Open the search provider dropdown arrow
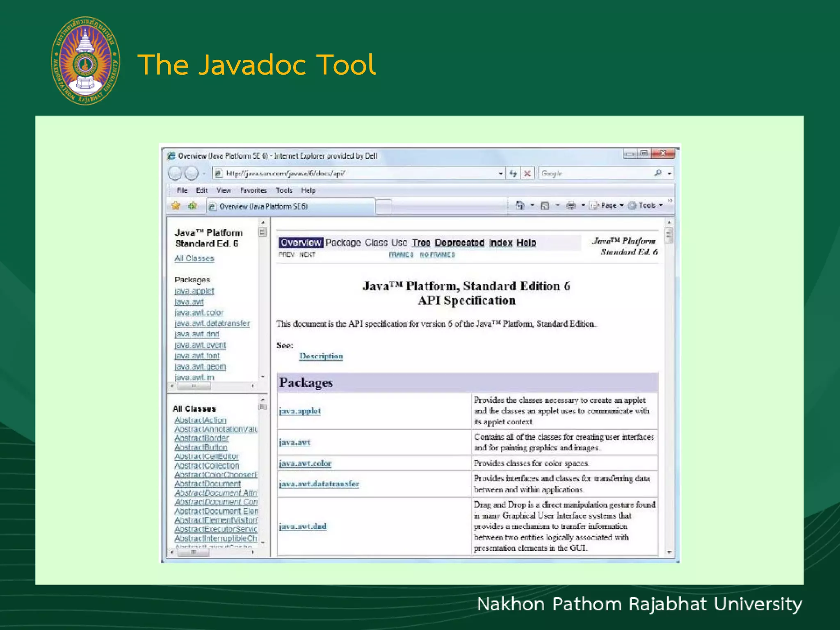Screen dimensions: 840x630 pos(669,173)
